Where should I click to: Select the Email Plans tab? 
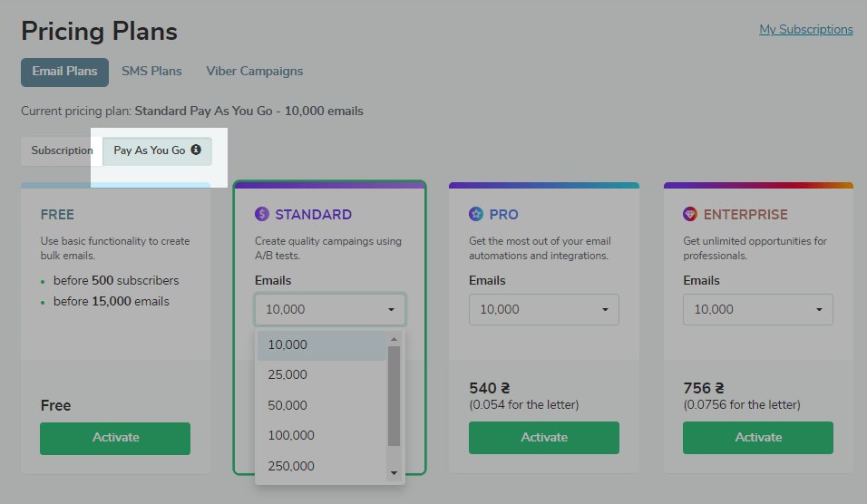coord(65,72)
